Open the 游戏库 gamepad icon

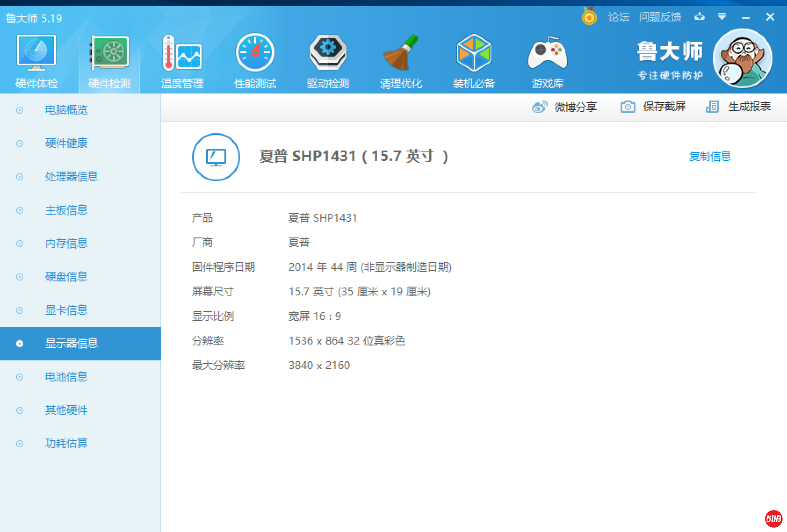click(x=547, y=54)
